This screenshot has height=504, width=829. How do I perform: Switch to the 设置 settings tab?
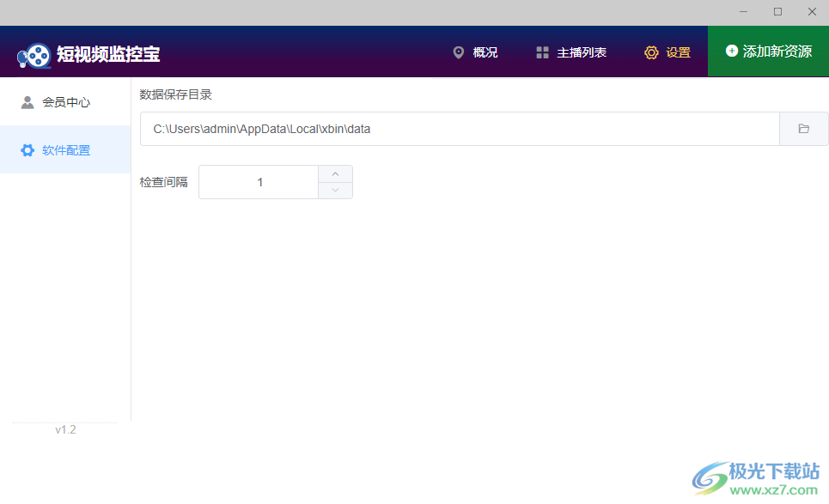click(x=667, y=52)
